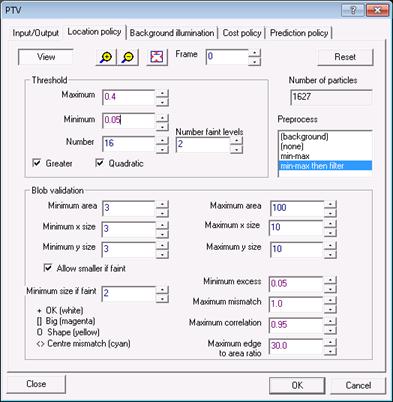Click the Threshold Number input field

129,144
